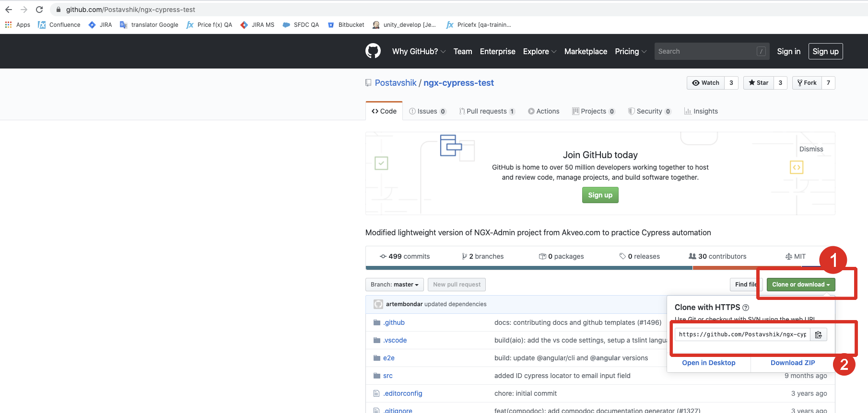This screenshot has width=868, height=413.
Task: Toggle Watch on this repository
Action: pyautogui.click(x=706, y=83)
